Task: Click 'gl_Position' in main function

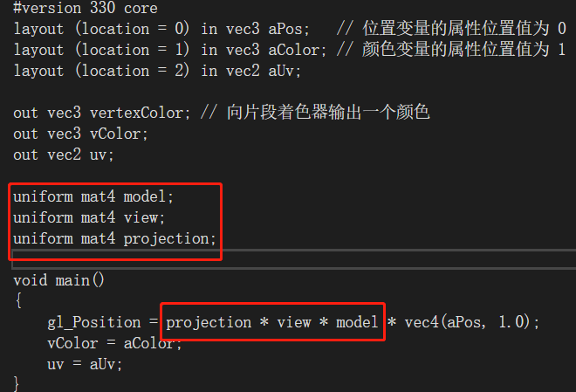Action: coord(94,322)
